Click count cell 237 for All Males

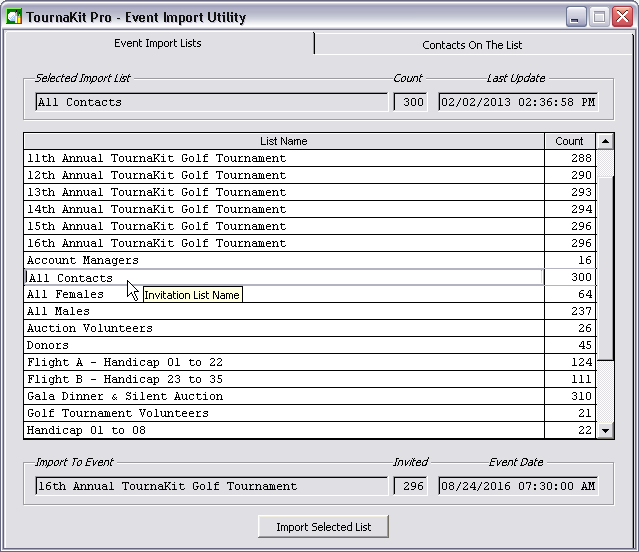click(x=570, y=311)
